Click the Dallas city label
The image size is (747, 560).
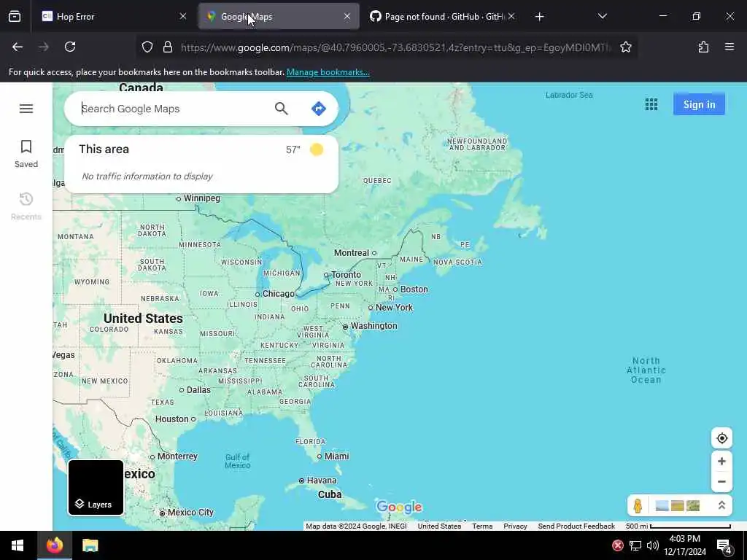[x=198, y=390]
